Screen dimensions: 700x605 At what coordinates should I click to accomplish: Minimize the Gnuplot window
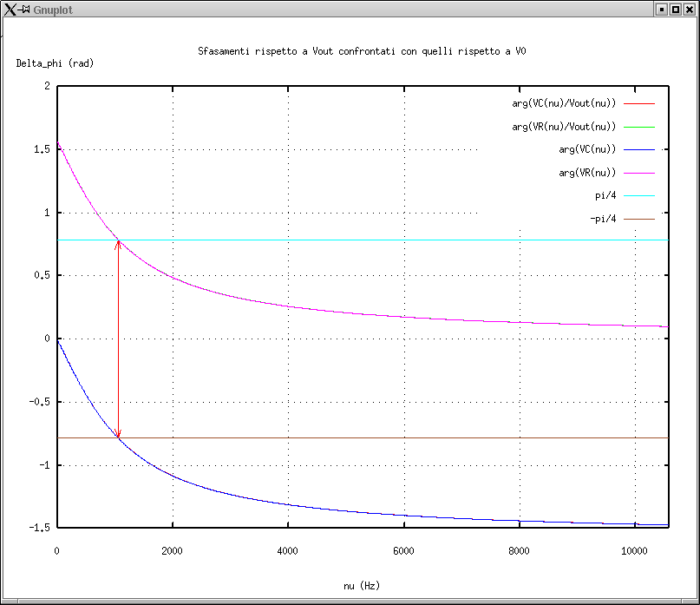pyautogui.click(x=661, y=9)
